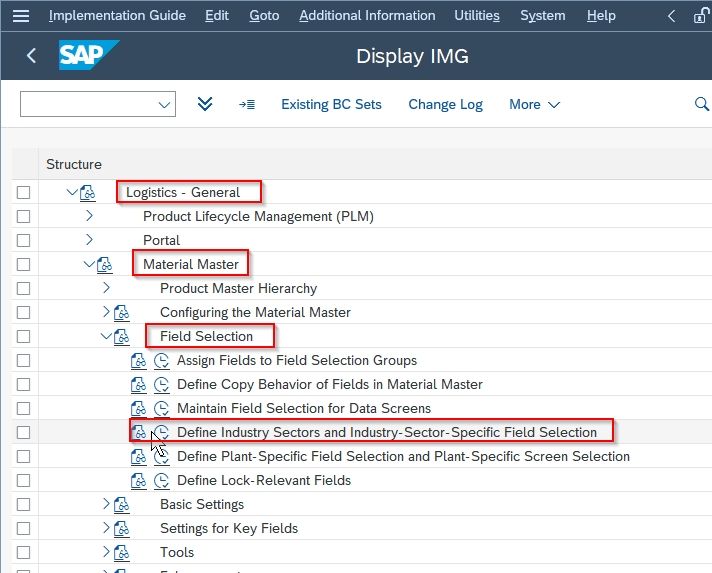The height and width of the screenshot is (573, 712).
Task: Execute activity icon for Assign Fields to Field Selection Groups
Action: coord(162,361)
